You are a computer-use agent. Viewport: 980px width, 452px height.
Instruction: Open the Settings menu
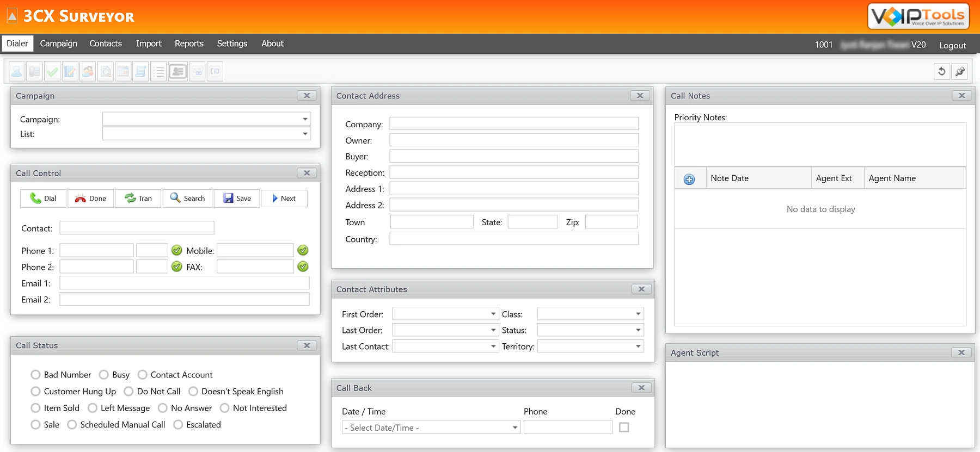(232, 44)
